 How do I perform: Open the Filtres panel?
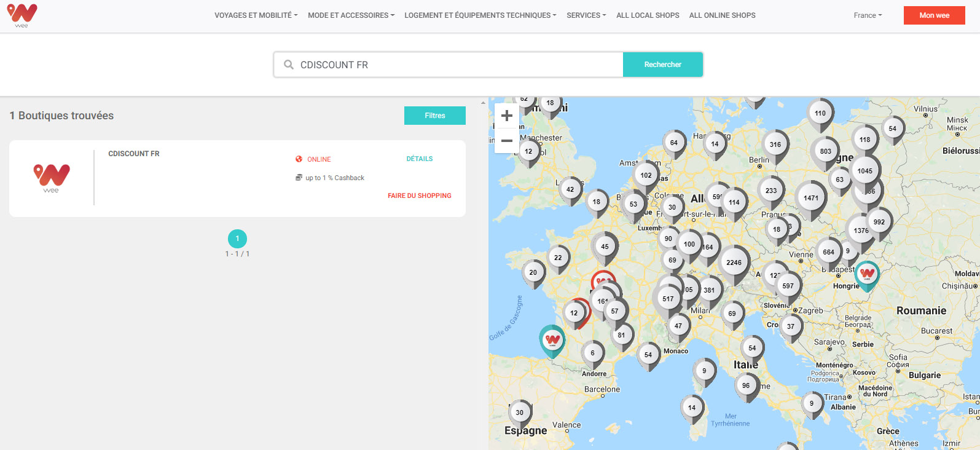point(434,116)
